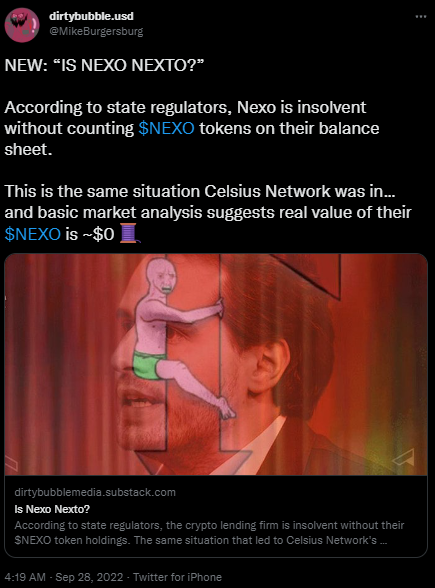Open the three-dot more options menu
The width and height of the screenshot is (435, 588).
pos(421,16)
